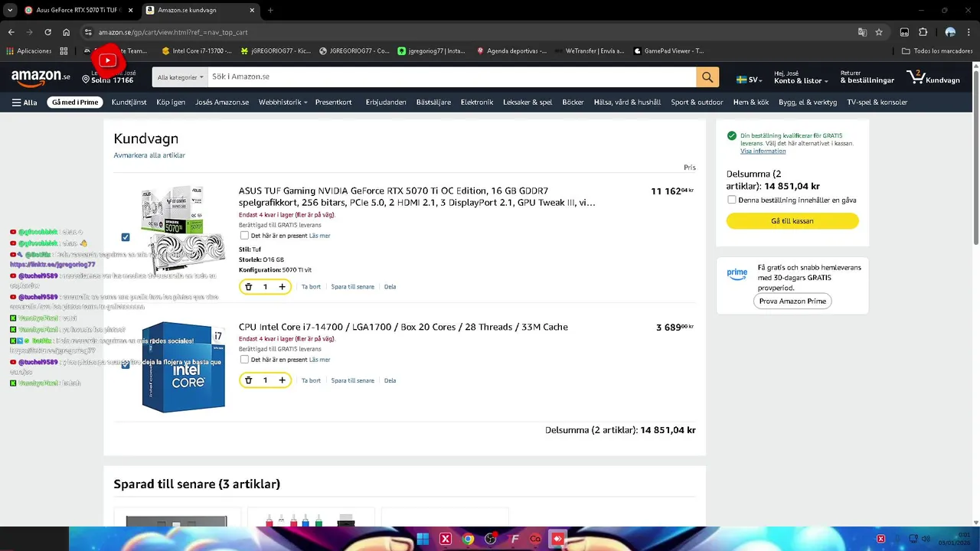
Task: Open the 'Gå med i Prime' pill button
Action: point(74,103)
